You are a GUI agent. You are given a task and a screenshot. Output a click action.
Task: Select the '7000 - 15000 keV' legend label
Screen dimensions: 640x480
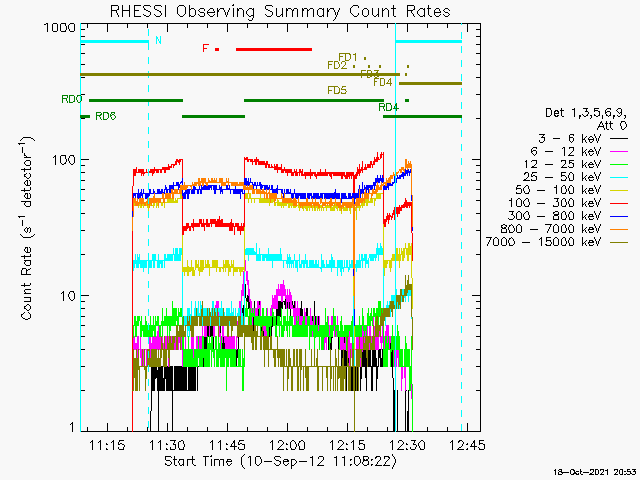click(x=543, y=242)
